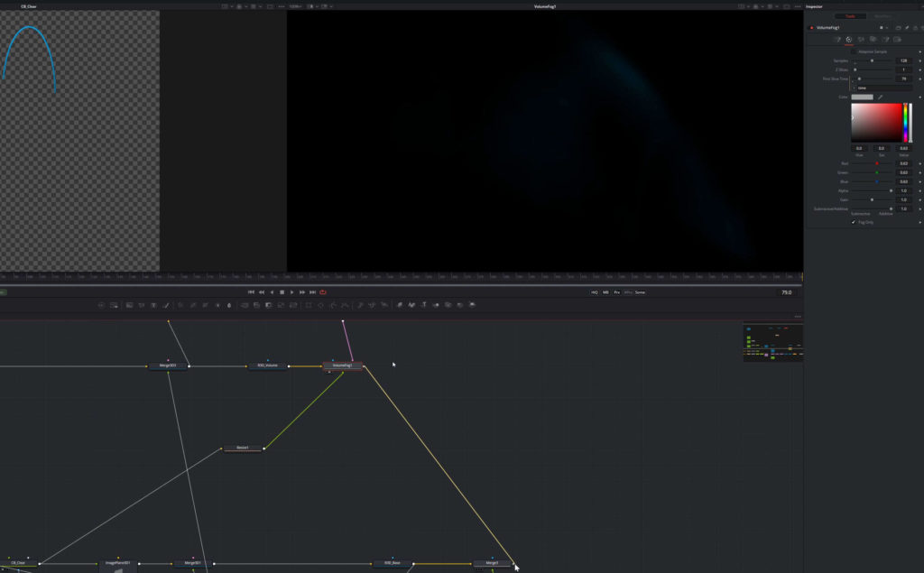This screenshot has height=573, width=924.
Task: Add a Spot Light node from toolbar
Action: point(460,305)
